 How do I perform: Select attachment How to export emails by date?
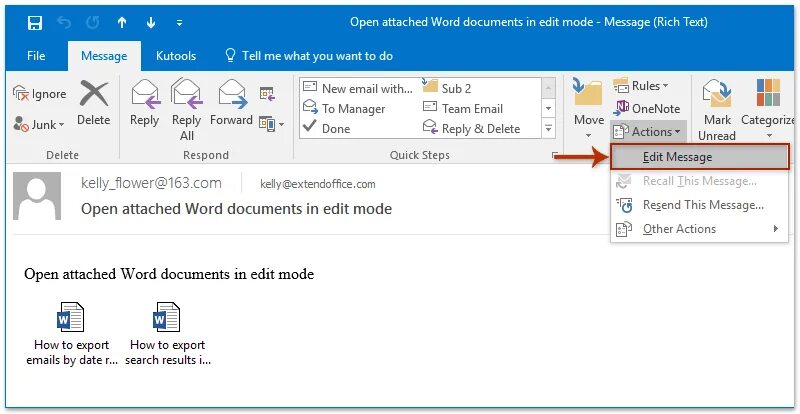pos(71,334)
